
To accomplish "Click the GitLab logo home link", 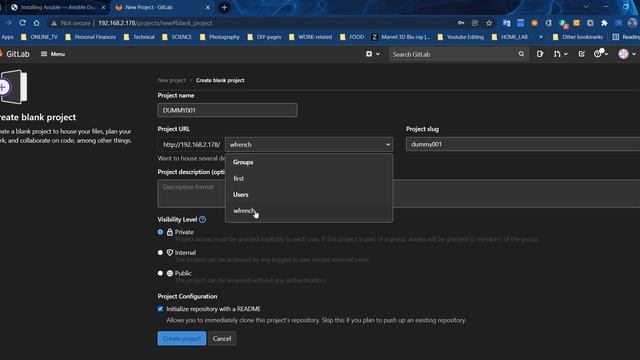I will [15, 54].
